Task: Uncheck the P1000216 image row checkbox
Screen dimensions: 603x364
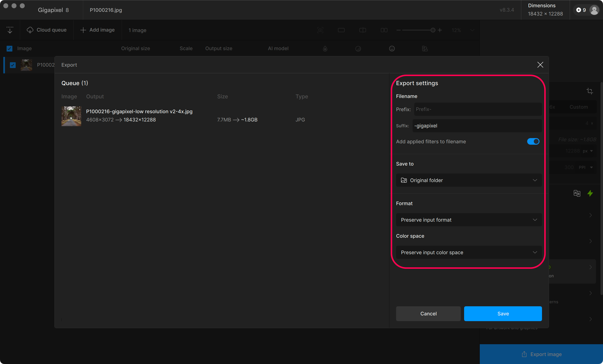Action: [13, 65]
